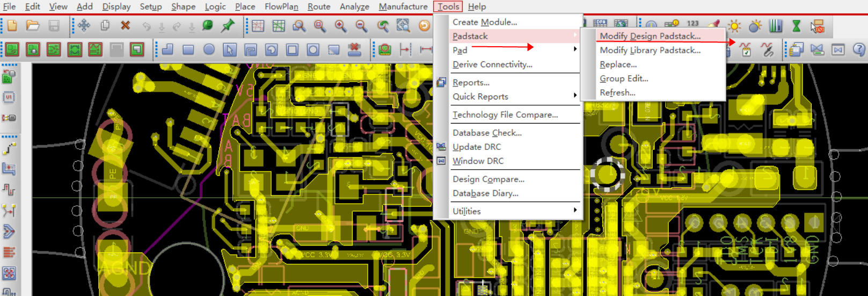Click the Place Manual icon in left sidebar
The width and height of the screenshot is (868, 296).
[9, 77]
